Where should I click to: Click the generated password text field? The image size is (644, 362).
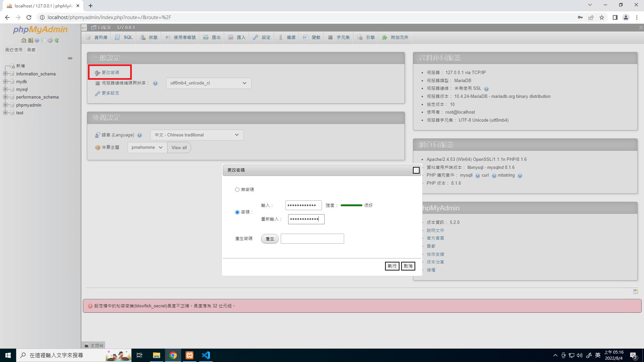point(312,239)
